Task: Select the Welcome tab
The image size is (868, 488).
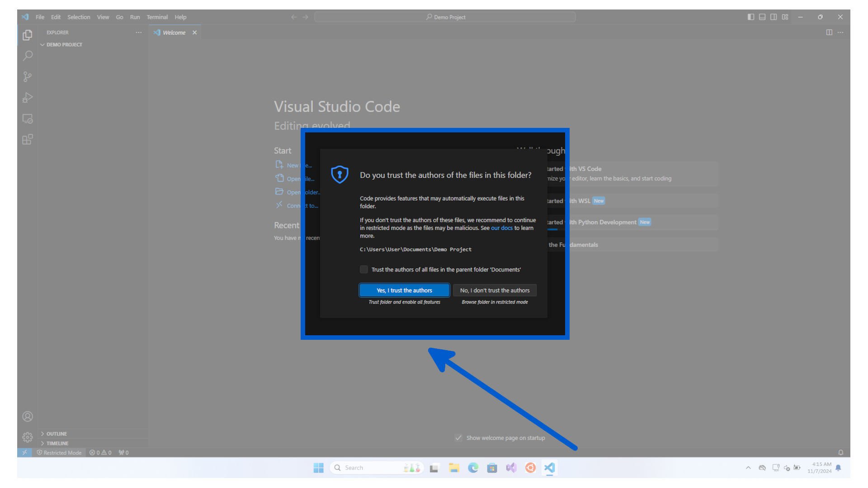Action: tap(174, 33)
